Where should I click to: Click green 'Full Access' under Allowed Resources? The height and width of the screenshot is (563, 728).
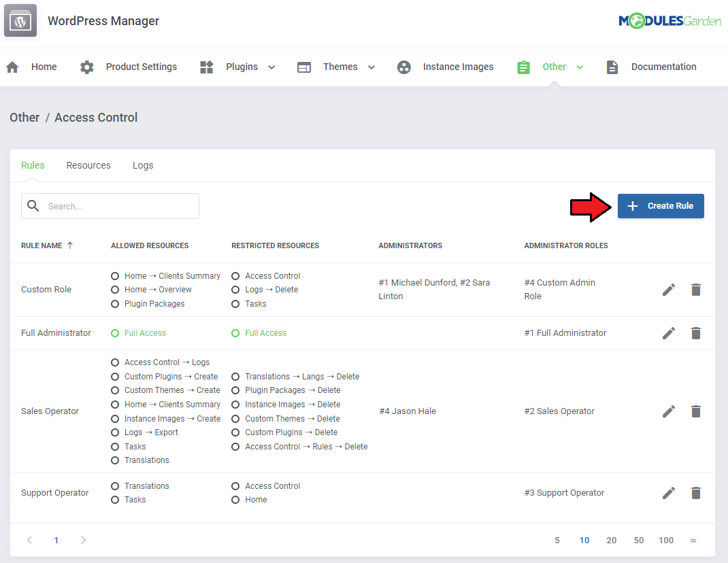pos(145,332)
